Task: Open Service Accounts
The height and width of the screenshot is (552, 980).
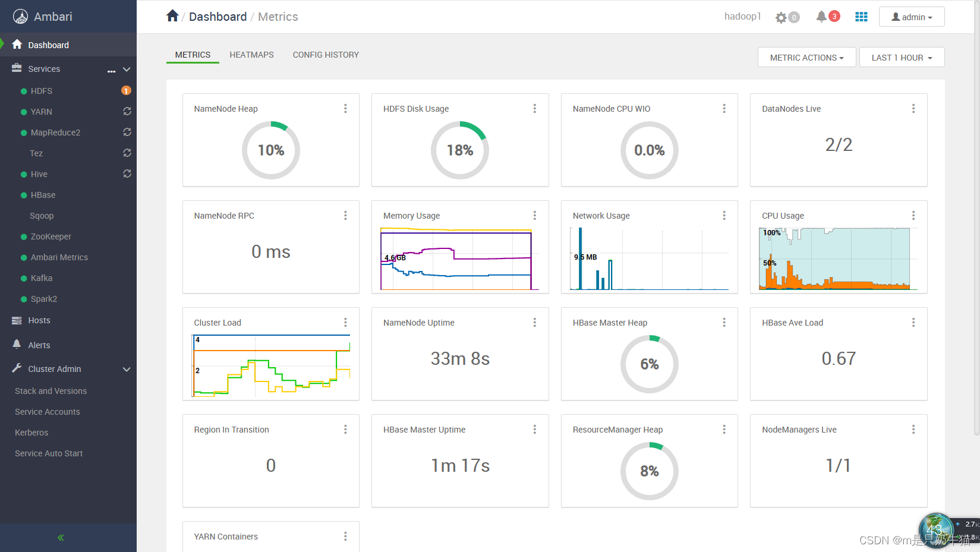Action: (x=47, y=412)
